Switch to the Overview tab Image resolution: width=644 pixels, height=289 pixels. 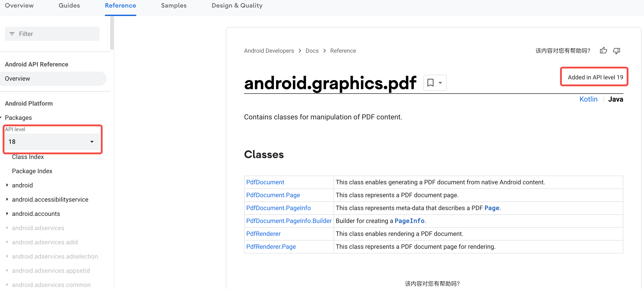19,6
